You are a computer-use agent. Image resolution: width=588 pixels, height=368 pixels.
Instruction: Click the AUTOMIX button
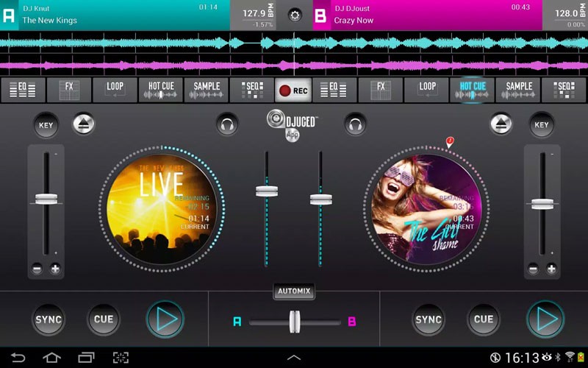[x=294, y=291]
